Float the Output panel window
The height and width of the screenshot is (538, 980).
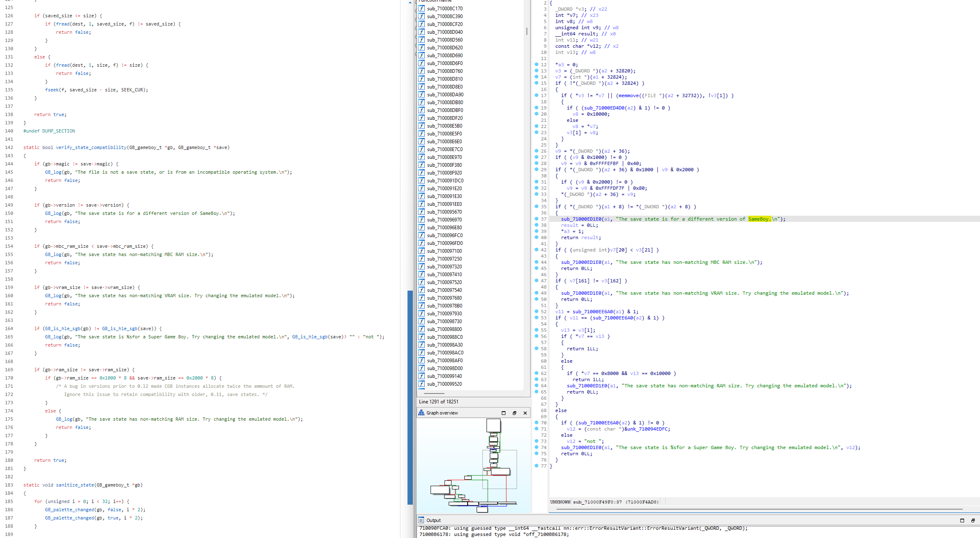click(x=973, y=520)
